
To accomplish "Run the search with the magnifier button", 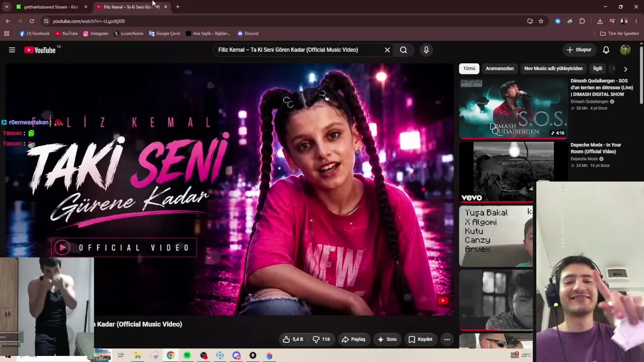I will point(404,50).
